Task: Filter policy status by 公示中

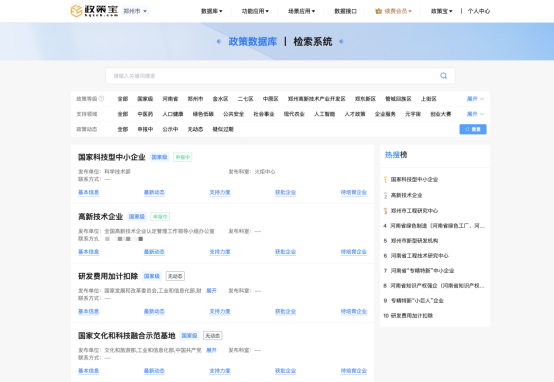Action: point(170,129)
